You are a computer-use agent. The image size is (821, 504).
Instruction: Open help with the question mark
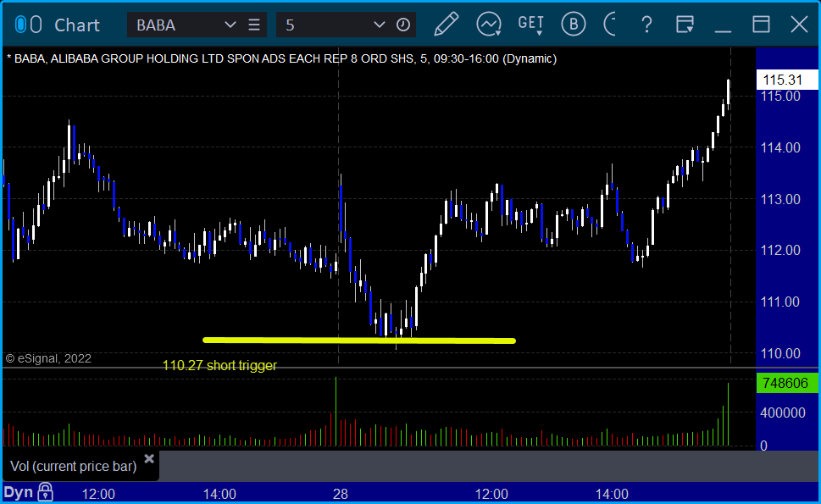pyautogui.click(x=646, y=25)
